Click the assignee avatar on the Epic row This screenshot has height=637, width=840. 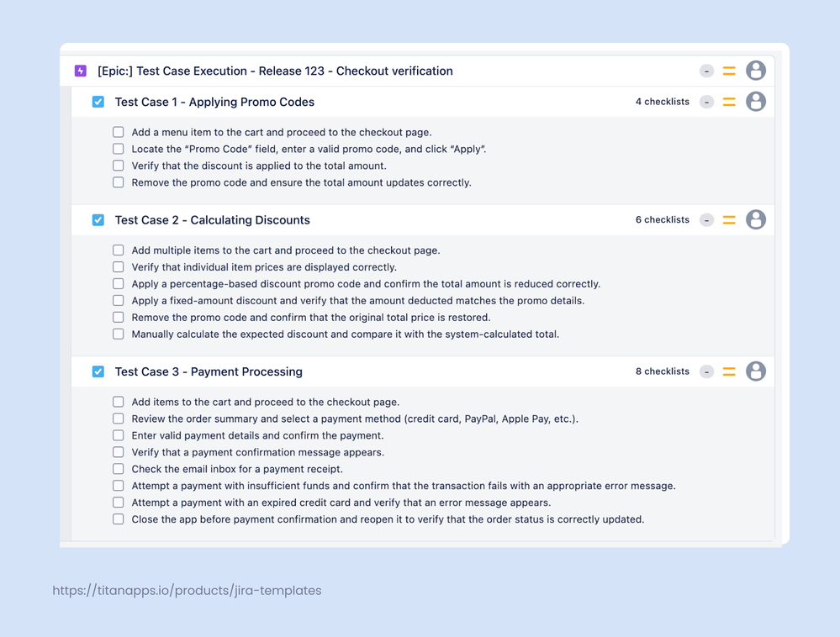click(x=755, y=71)
